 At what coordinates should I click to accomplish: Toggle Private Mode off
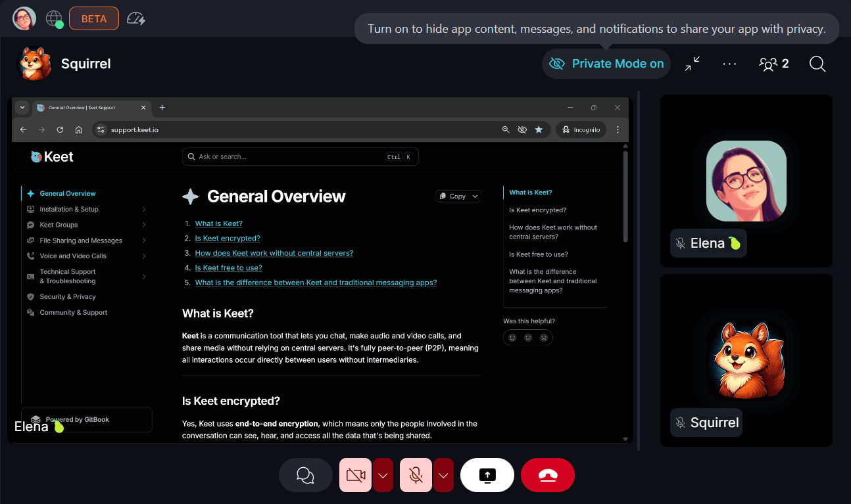pyautogui.click(x=606, y=64)
